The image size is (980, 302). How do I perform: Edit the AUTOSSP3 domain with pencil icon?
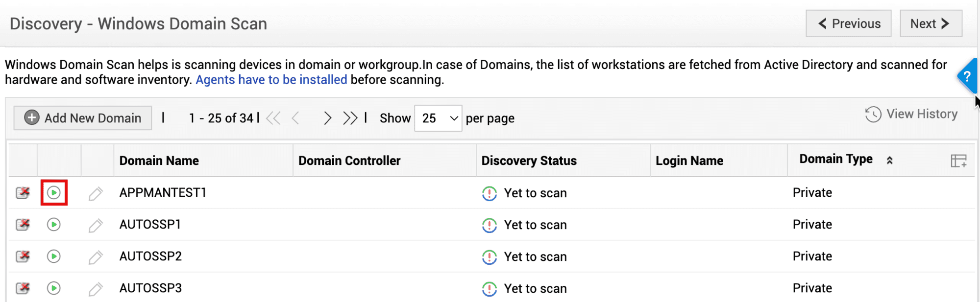pyautogui.click(x=96, y=289)
